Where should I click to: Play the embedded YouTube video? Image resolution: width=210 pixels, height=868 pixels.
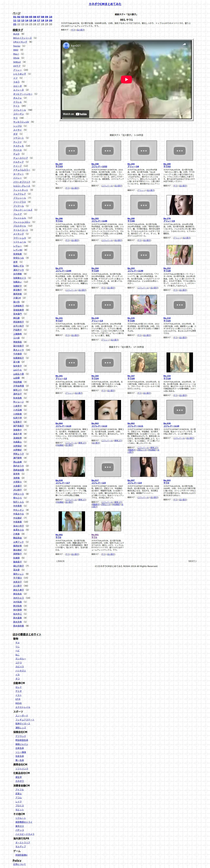126,80
